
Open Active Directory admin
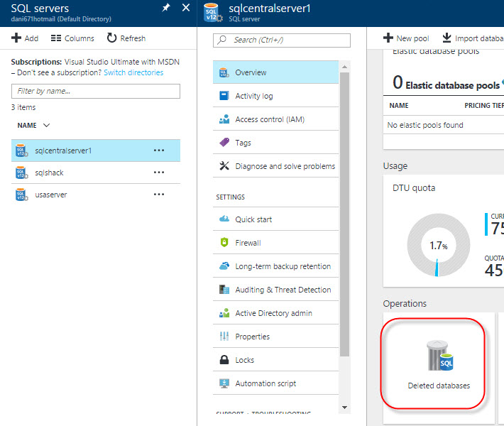(x=276, y=313)
